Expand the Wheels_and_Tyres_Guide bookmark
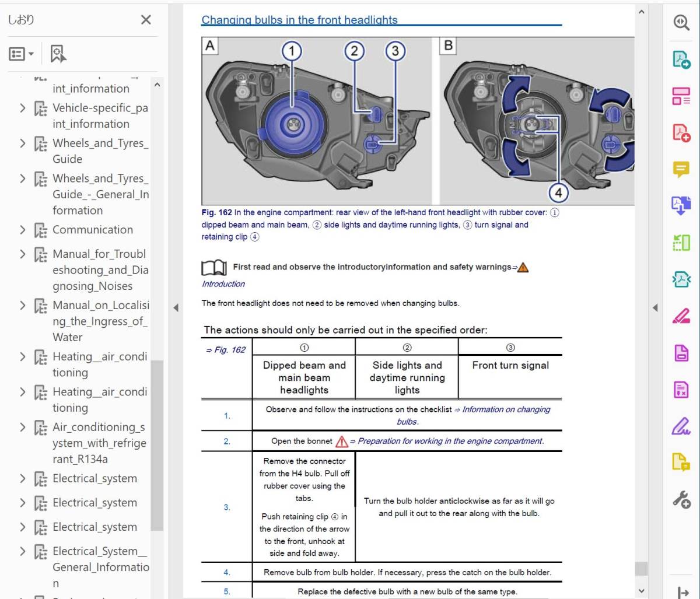 point(23,143)
